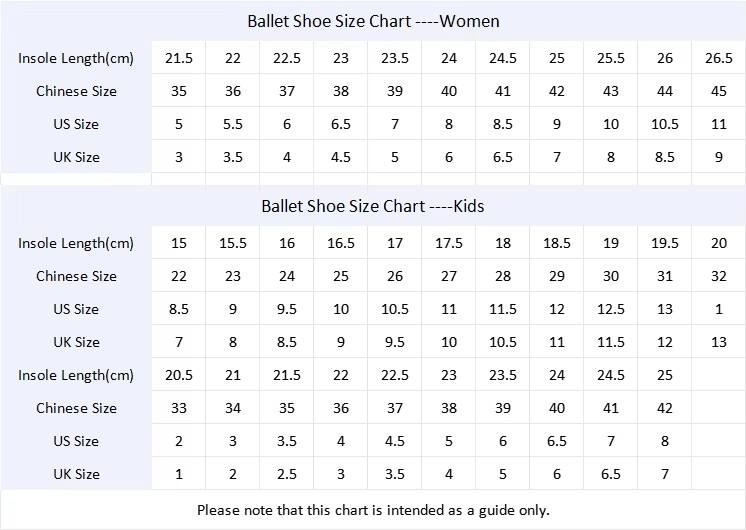Click the 20.5 insole length cell
The height and width of the screenshot is (530, 746).
coord(179,375)
